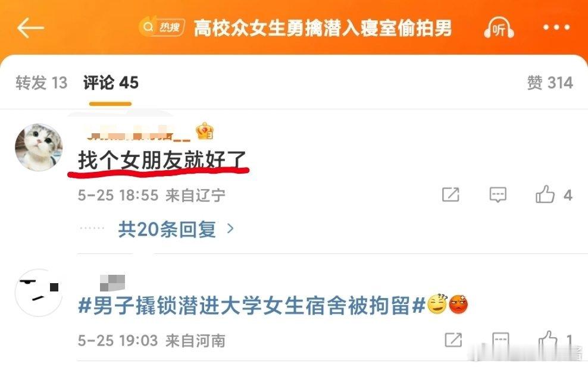Forward the Henan comment
The width and height of the screenshot is (588, 367).
pos(453,340)
